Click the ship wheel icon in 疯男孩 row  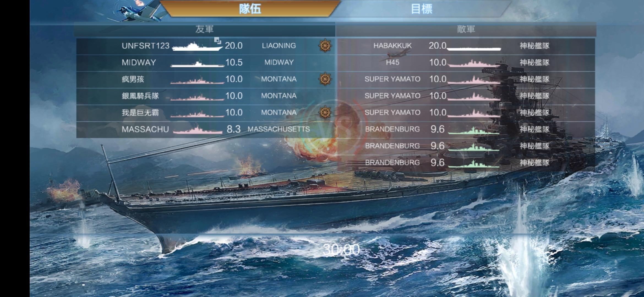point(325,79)
